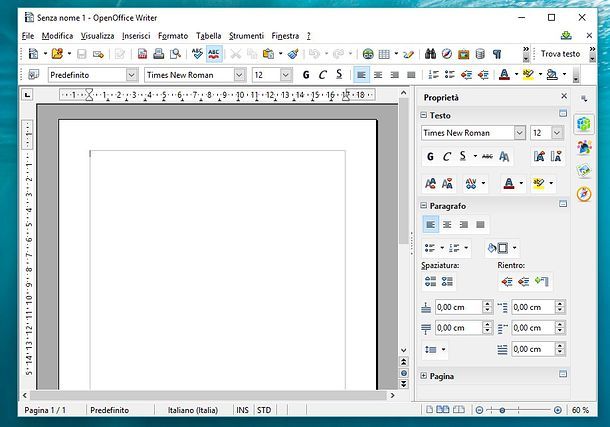The width and height of the screenshot is (610, 427).
Task: Increase paragraph spacing icon in sidebar
Action: click(430, 281)
